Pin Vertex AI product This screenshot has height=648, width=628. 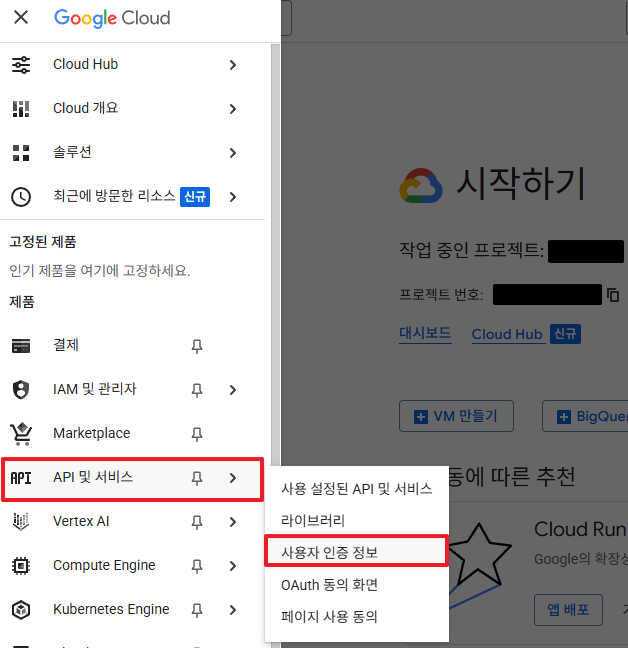(197, 522)
